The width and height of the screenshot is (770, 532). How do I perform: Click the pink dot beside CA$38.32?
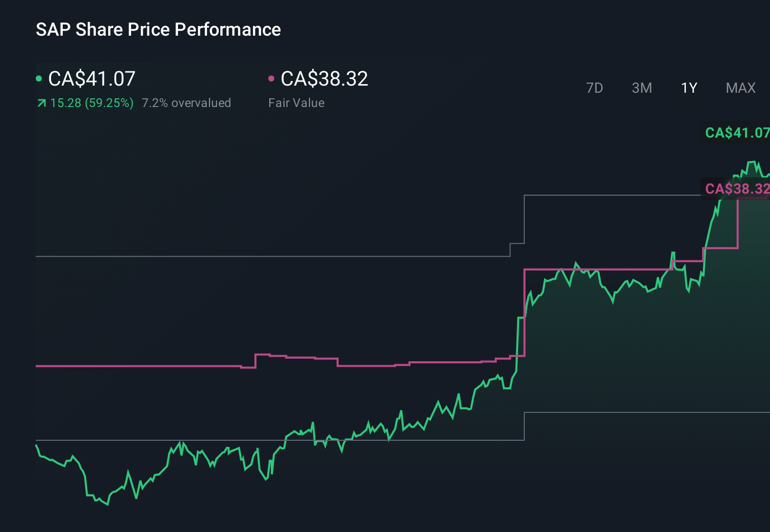[272, 78]
